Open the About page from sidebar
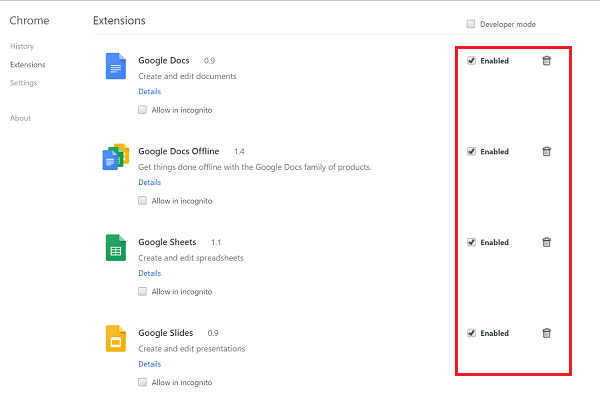The image size is (600, 399). tap(20, 118)
